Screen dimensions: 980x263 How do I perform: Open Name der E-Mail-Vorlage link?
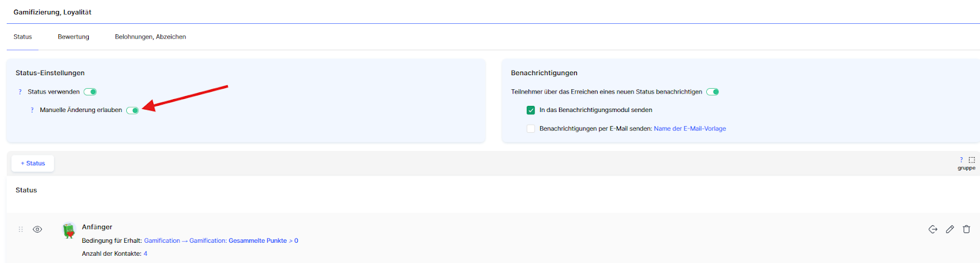click(x=690, y=128)
